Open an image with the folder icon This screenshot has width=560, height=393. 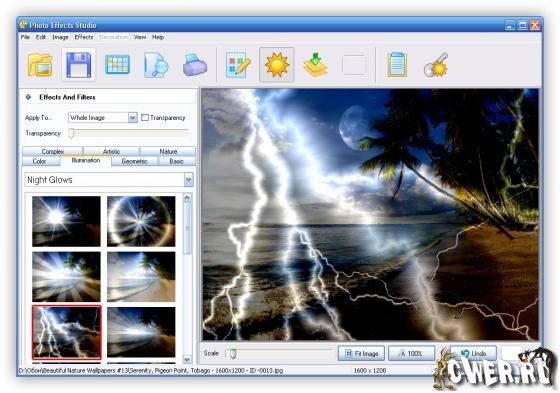(40, 65)
